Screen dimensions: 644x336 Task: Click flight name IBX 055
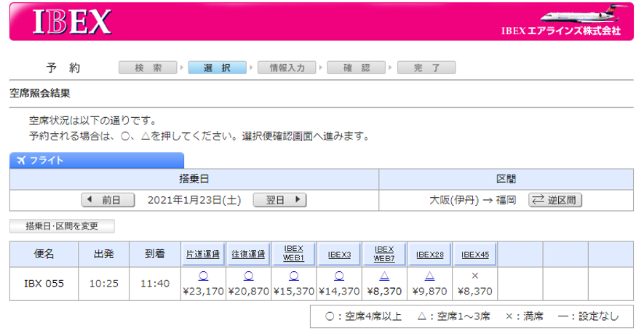point(44,284)
